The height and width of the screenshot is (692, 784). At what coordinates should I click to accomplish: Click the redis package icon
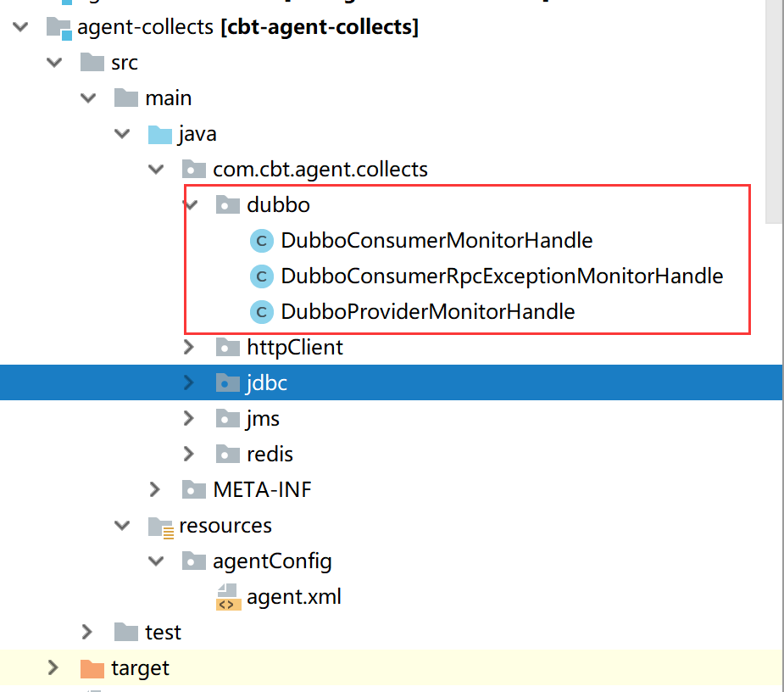[228, 454]
